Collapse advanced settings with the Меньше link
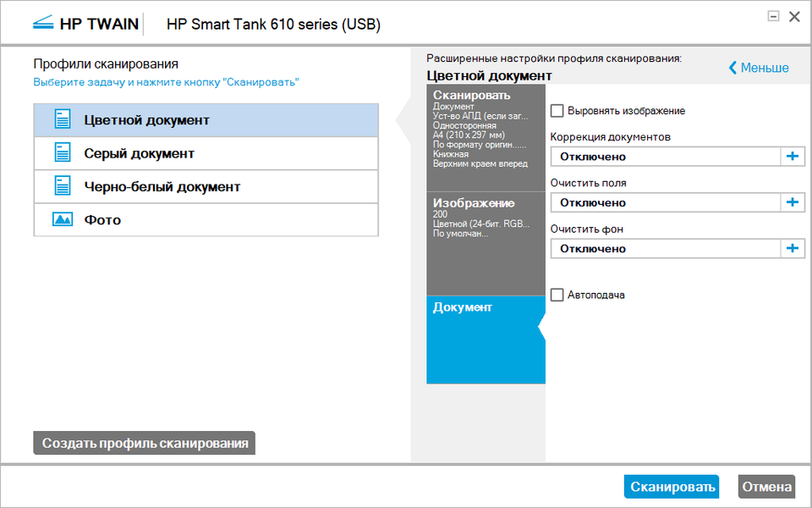This screenshot has width=812, height=508. point(759,68)
